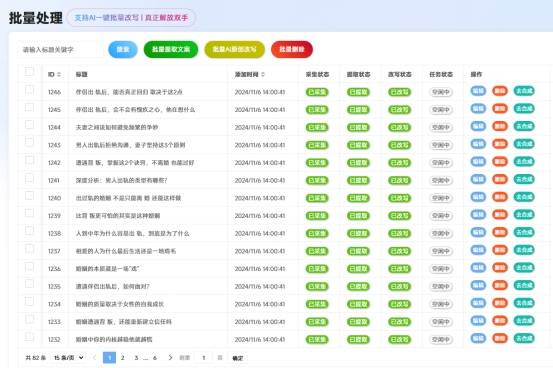Screen dimensions: 553x368
Task: Click the red 删除 button for row 1243
Action: (500, 144)
